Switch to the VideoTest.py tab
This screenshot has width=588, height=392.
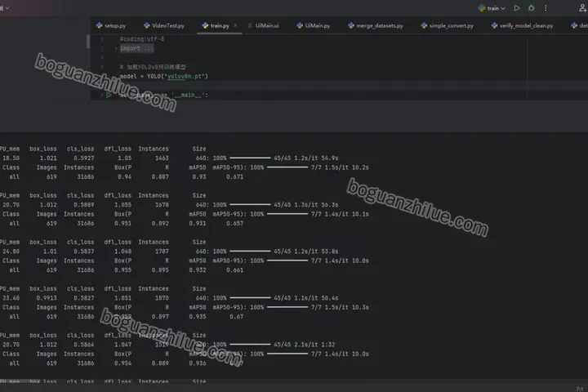tap(164, 25)
